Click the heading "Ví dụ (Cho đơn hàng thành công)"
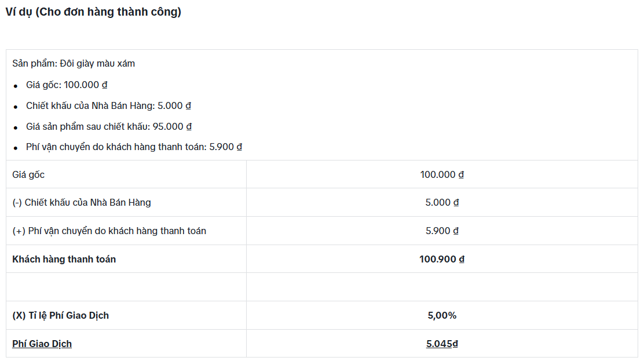This screenshot has height=361, width=644. 93,12
